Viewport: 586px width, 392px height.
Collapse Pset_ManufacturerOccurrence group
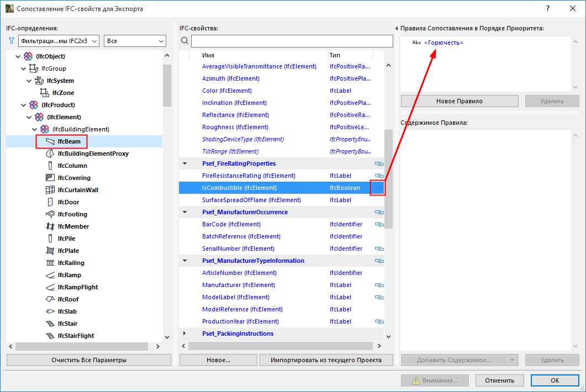coord(184,212)
